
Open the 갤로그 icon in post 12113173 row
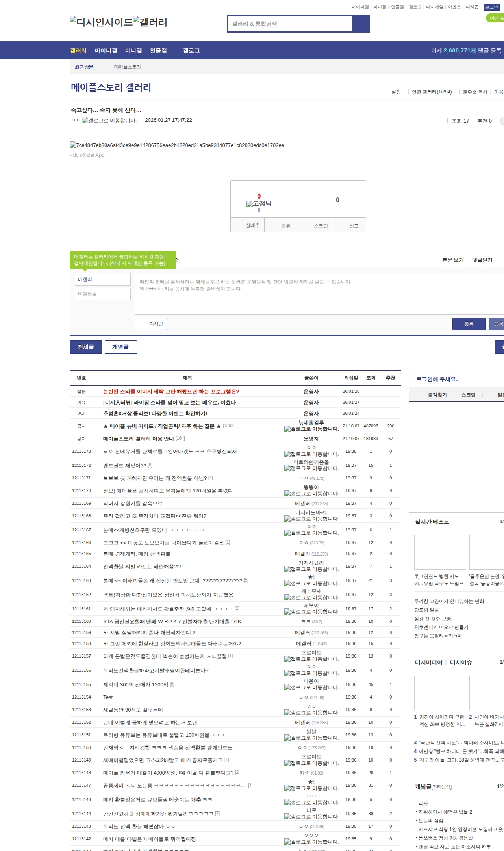[x=311, y=454]
